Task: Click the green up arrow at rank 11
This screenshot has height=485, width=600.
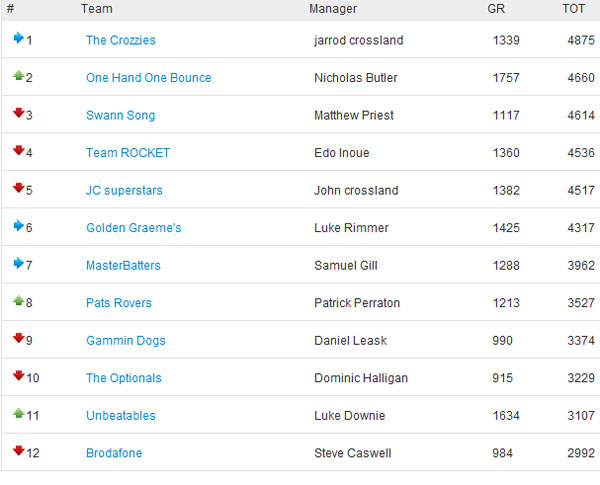Action: tap(18, 415)
